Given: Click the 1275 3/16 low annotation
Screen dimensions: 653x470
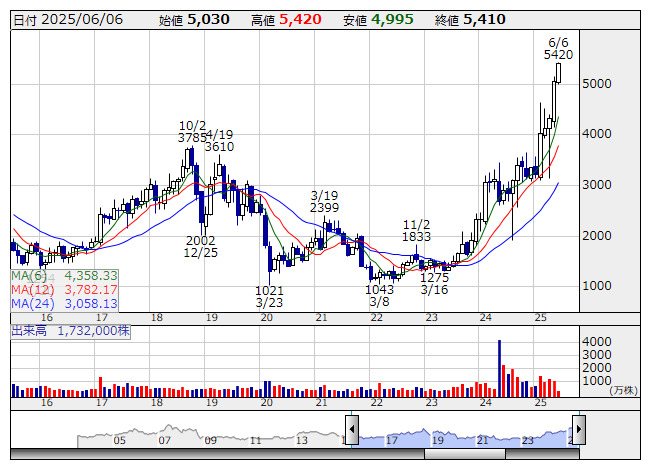Looking at the screenshot, I should [x=434, y=283].
